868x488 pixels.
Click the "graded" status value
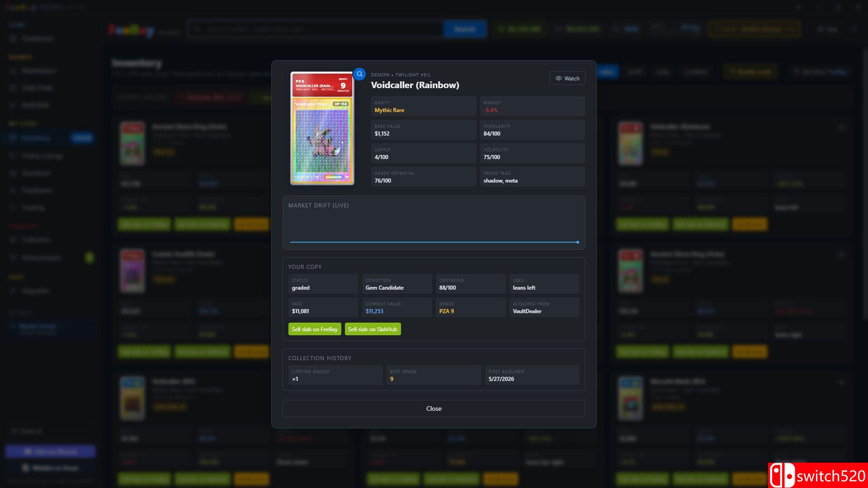[301, 288]
